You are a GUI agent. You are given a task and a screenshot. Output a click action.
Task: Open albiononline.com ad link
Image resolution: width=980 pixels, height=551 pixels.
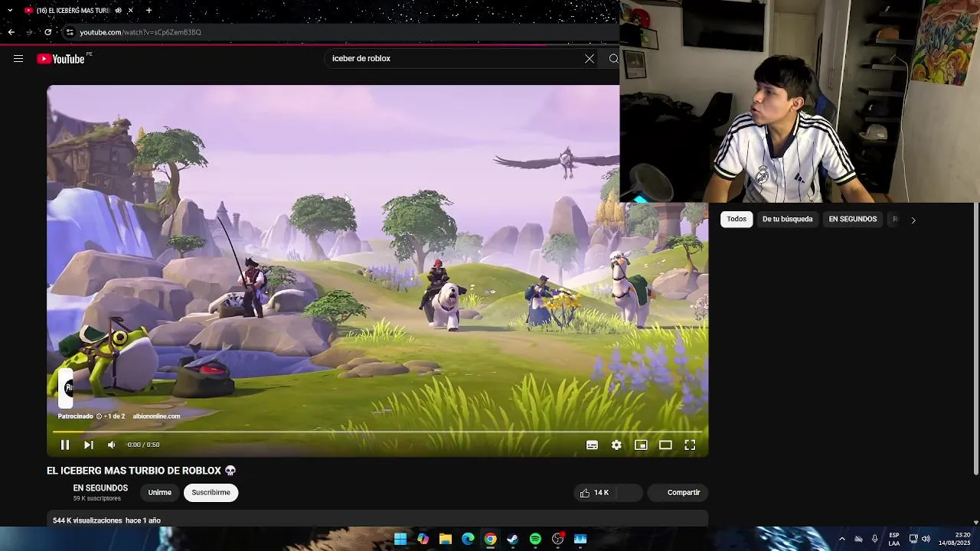point(156,416)
